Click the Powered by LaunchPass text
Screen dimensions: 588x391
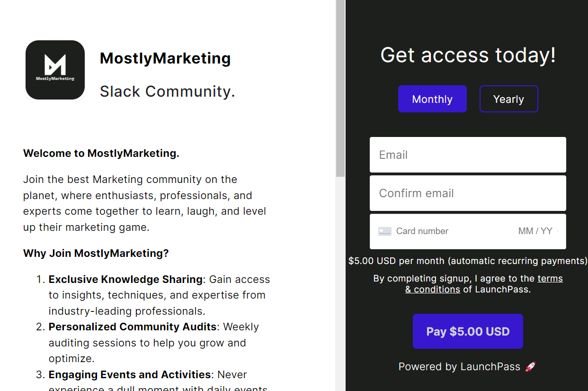click(x=459, y=367)
